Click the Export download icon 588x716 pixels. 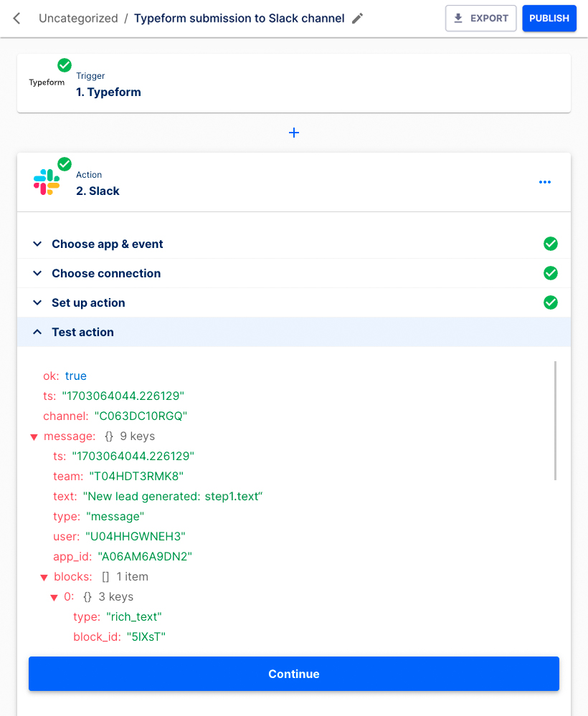(x=458, y=18)
